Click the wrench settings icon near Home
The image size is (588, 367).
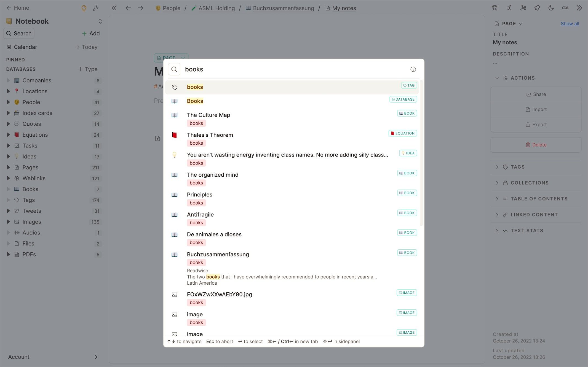tap(96, 8)
